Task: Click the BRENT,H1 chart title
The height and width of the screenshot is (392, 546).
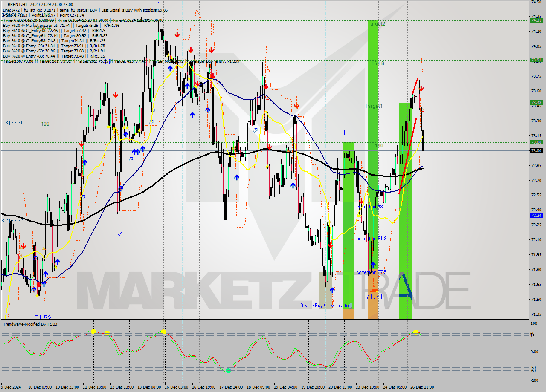Action: (18, 4)
